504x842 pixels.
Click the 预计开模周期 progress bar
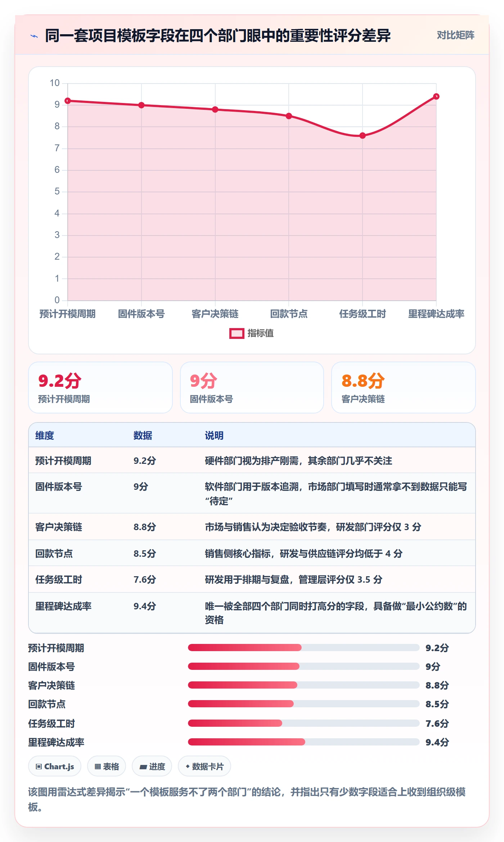point(303,648)
